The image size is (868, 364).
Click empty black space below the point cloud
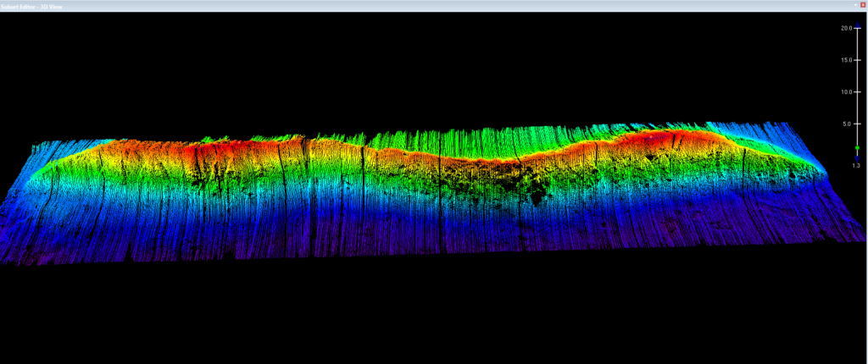[x=424, y=322]
